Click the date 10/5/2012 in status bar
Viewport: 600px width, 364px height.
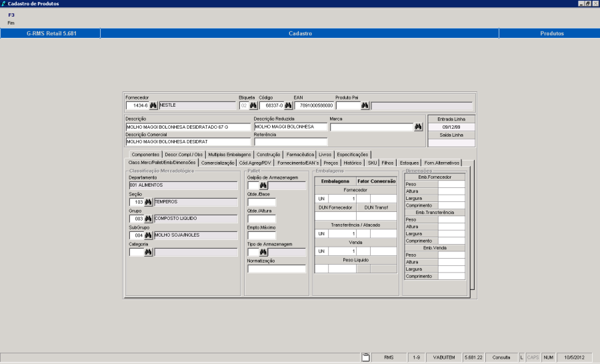(x=574, y=357)
